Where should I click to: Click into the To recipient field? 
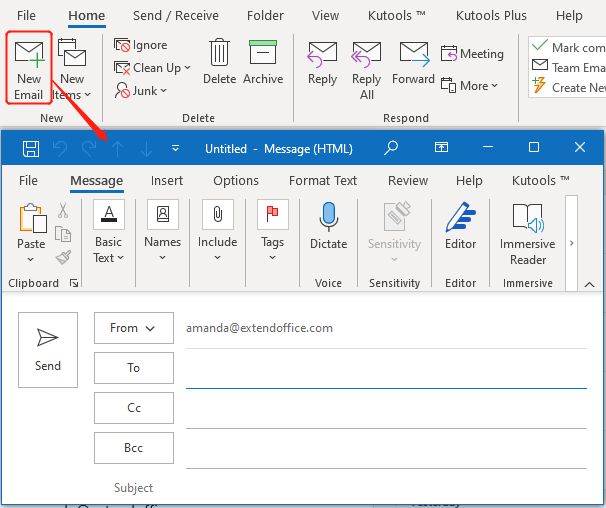click(385, 369)
